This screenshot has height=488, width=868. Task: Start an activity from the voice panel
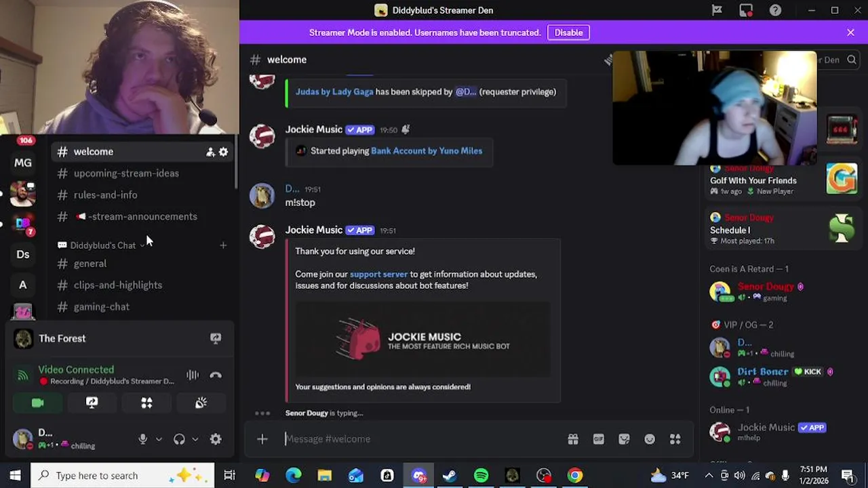click(146, 403)
